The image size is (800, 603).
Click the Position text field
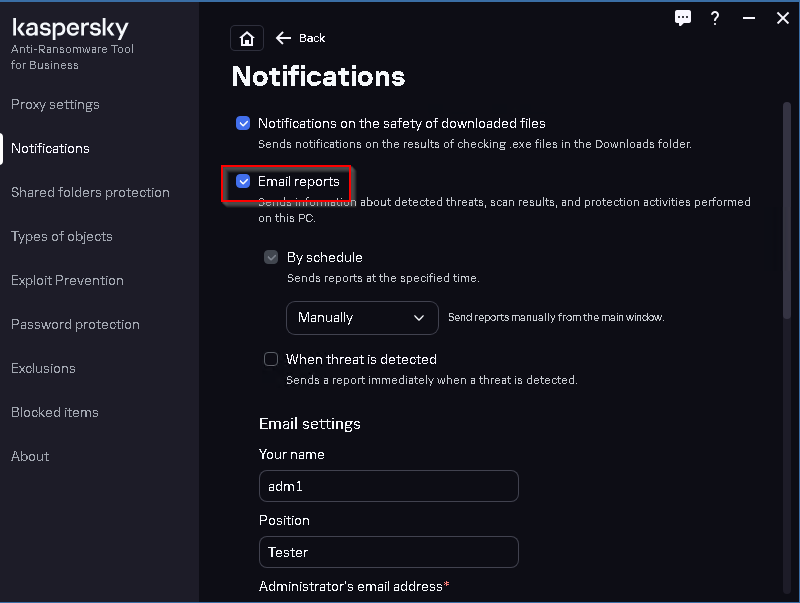388,552
